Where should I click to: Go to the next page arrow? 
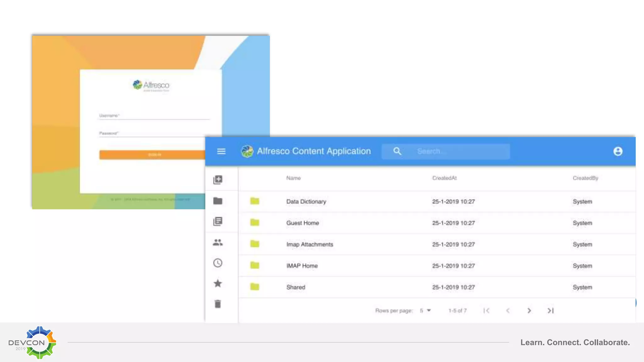coord(529,310)
